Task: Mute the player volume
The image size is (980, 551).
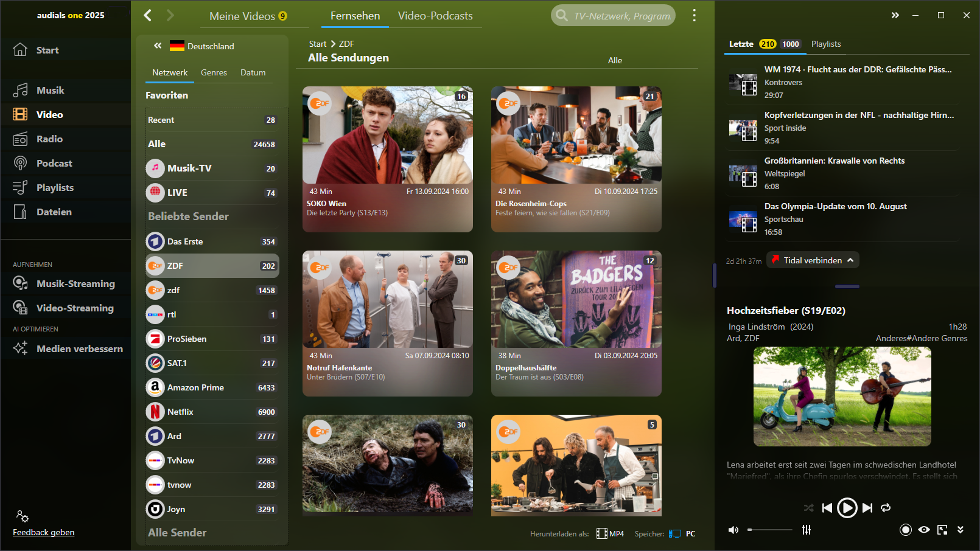Action: 733,530
